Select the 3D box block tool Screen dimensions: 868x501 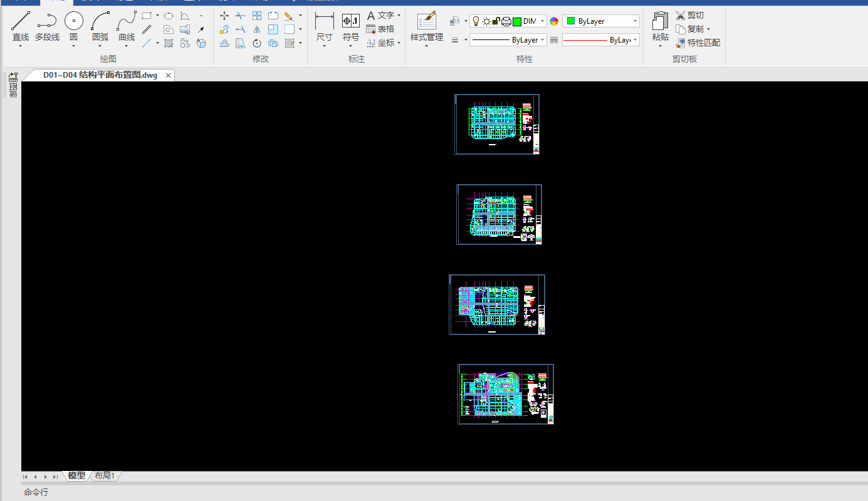273,43
